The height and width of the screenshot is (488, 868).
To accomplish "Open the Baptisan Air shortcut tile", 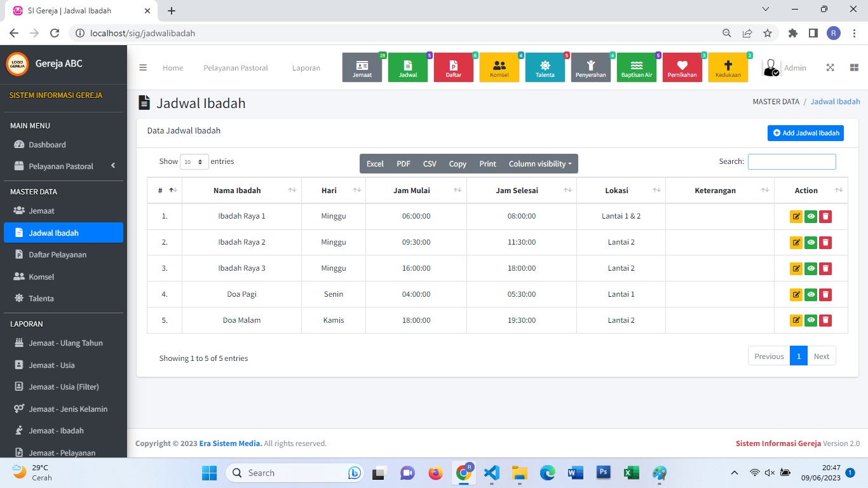I will click(x=636, y=67).
